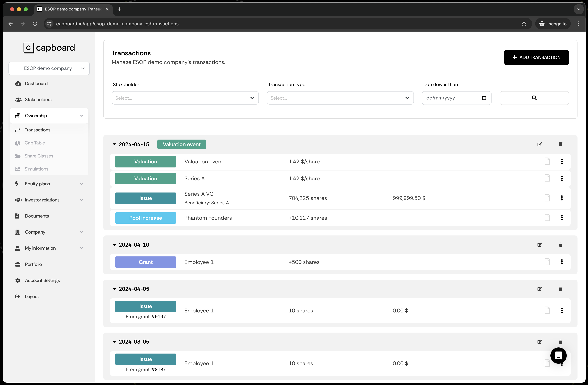The image size is (588, 385).
Task: Open three-dot menu for Pool increase row
Action: 562,218
